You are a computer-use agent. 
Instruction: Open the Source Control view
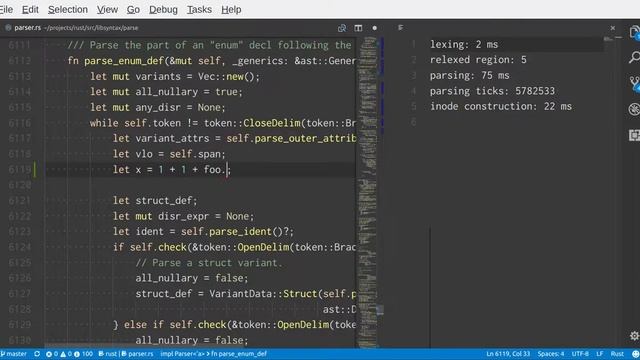(x=634, y=84)
